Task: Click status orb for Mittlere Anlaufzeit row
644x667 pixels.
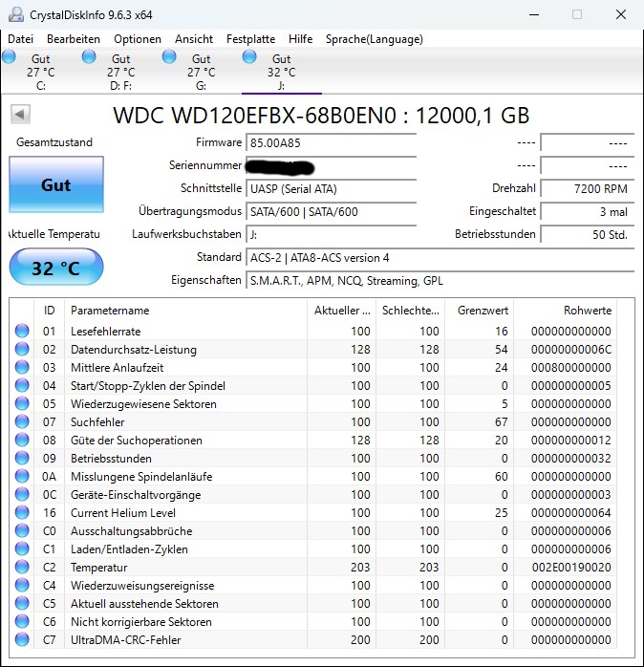Action: (x=22, y=368)
